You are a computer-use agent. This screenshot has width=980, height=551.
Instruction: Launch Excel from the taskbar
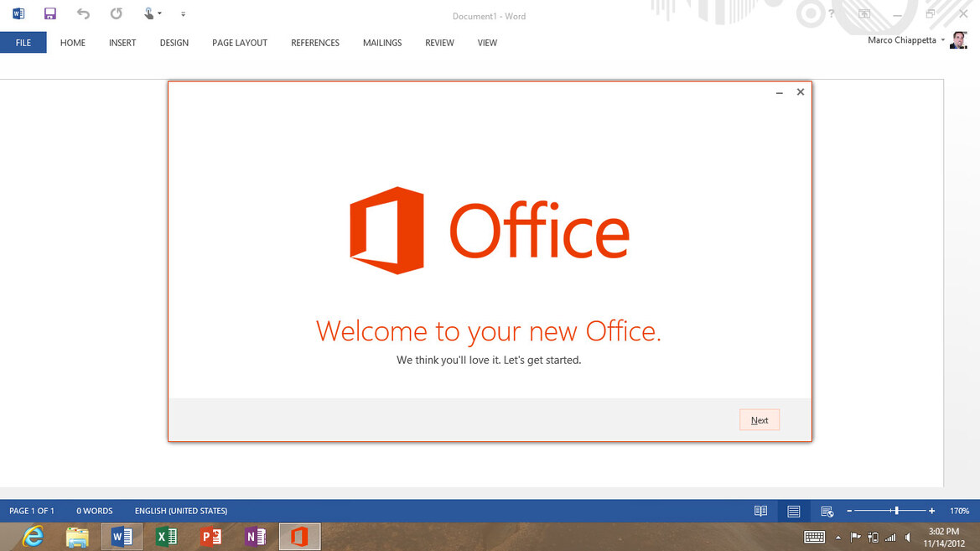click(166, 537)
